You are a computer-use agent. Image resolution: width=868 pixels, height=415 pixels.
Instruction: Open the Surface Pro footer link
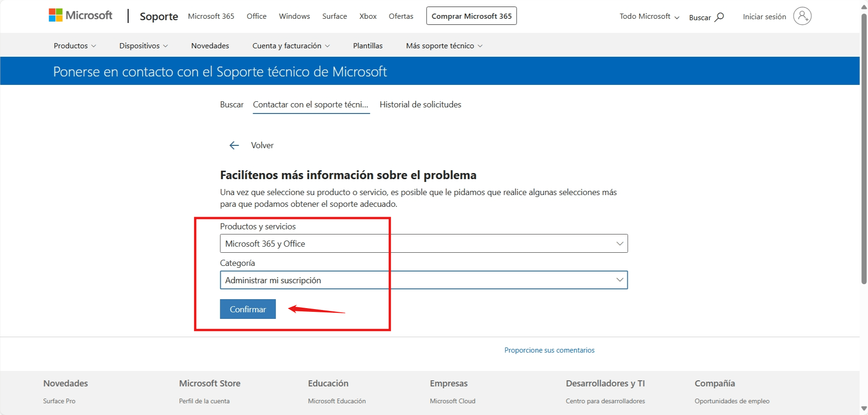[x=59, y=401]
